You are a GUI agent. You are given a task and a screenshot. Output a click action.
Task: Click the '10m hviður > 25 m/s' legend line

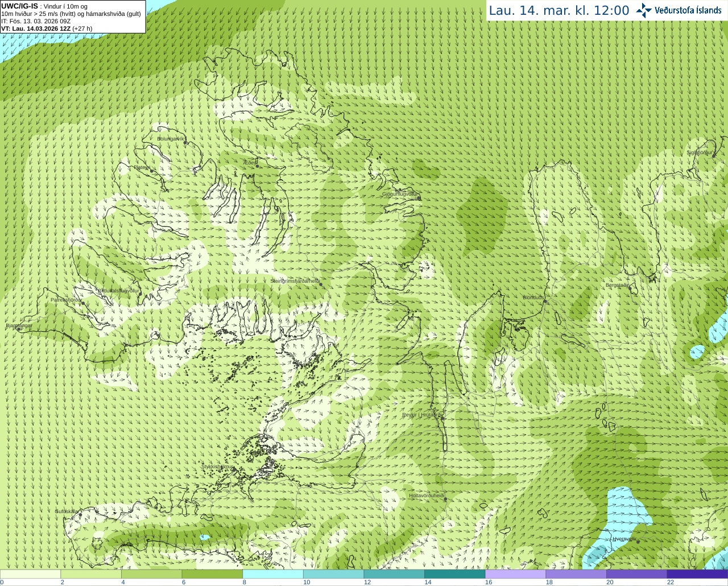71,14
